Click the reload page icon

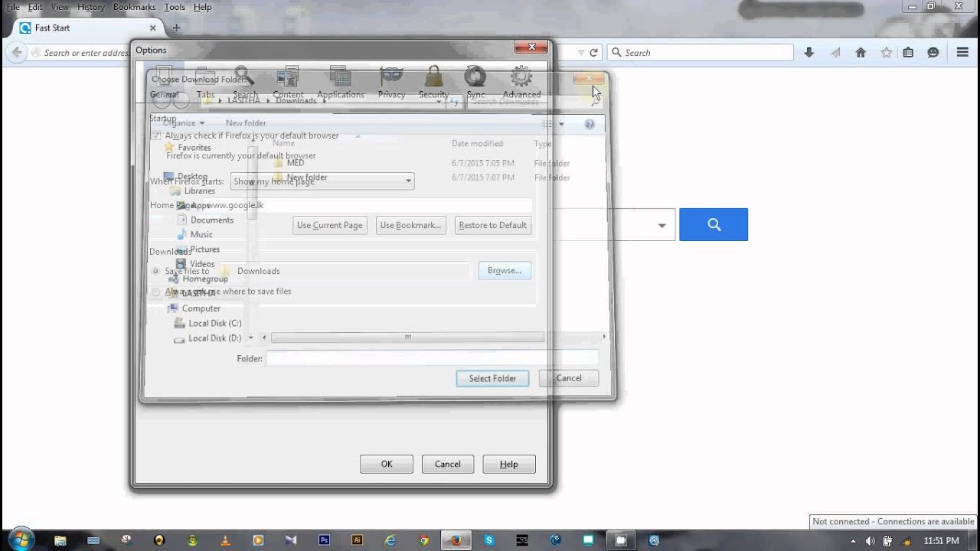[x=593, y=53]
